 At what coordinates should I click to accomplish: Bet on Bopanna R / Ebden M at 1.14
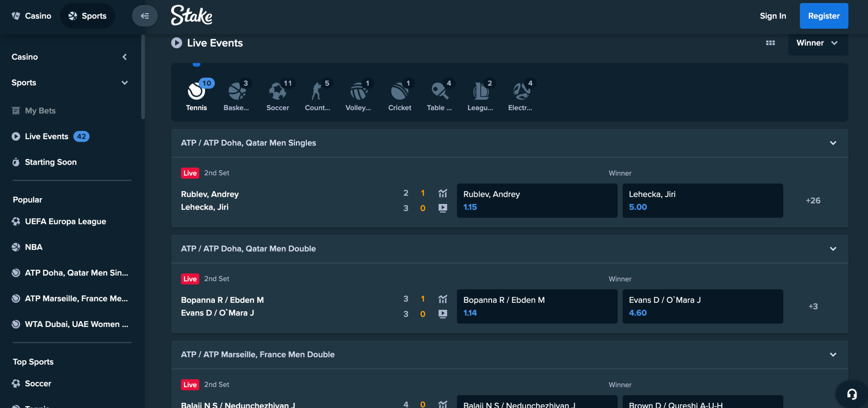click(537, 307)
